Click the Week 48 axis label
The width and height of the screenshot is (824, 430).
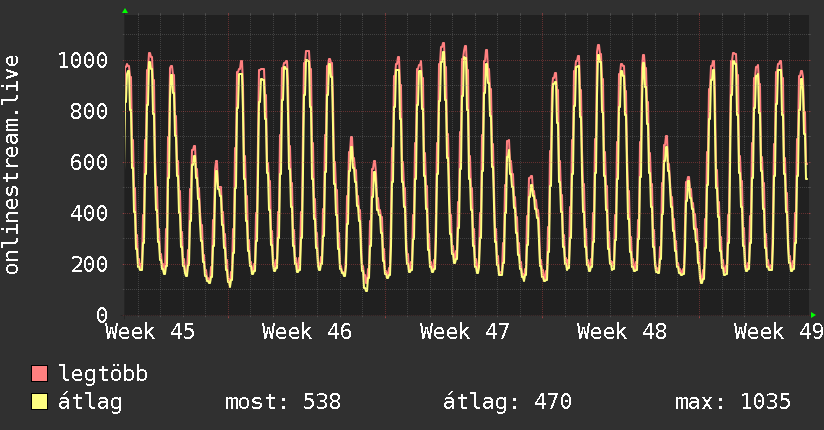click(622, 331)
